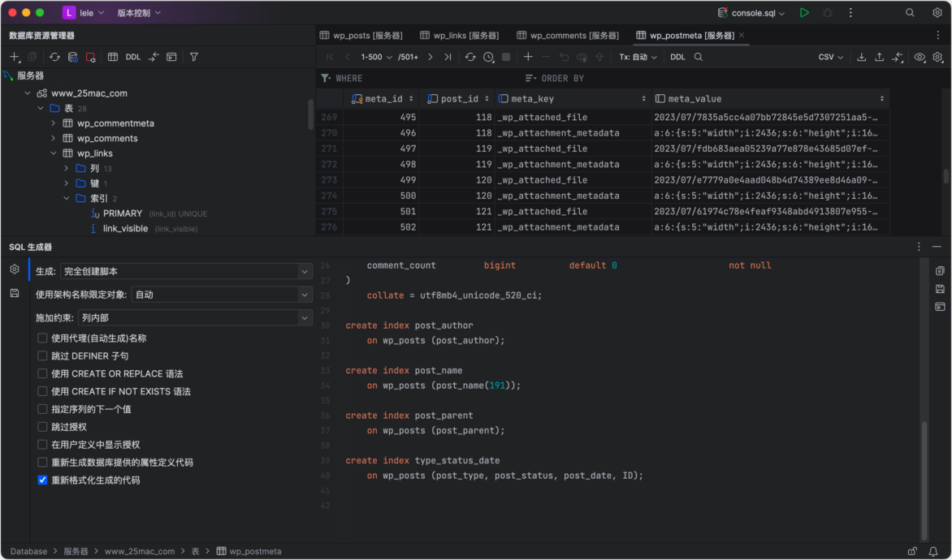
Task: Enable 使用 CREATE IF NOT EXISTS 语法
Action: click(x=42, y=391)
